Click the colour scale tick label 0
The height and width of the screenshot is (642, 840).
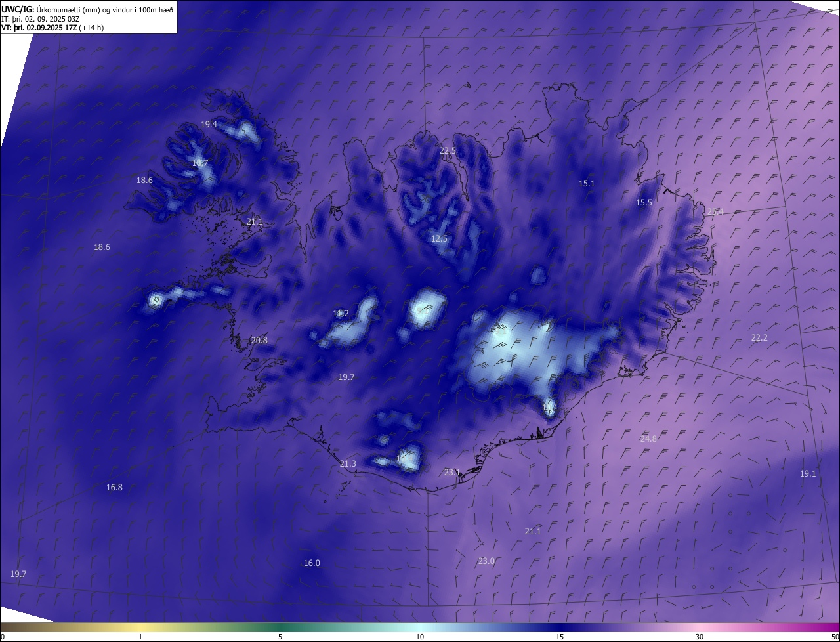point(3,637)
